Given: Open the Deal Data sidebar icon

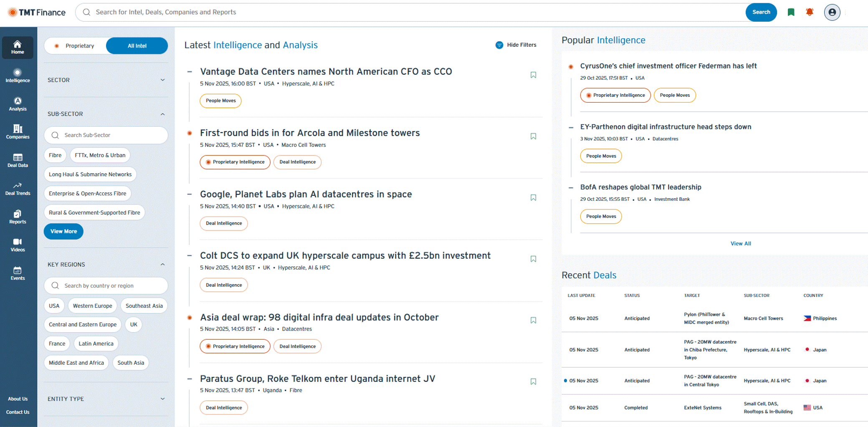Looking at the screenshot, I should (x=18, y=160).
